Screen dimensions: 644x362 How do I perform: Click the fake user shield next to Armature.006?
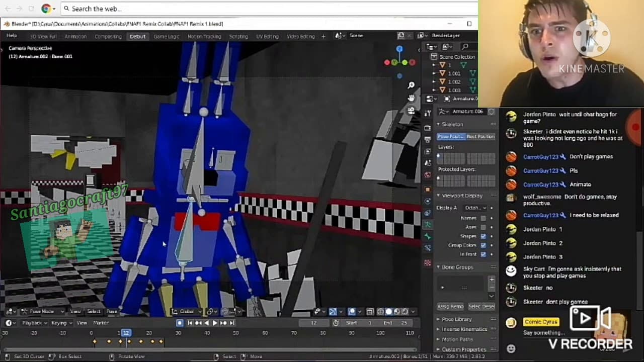[x=491, y=112]
